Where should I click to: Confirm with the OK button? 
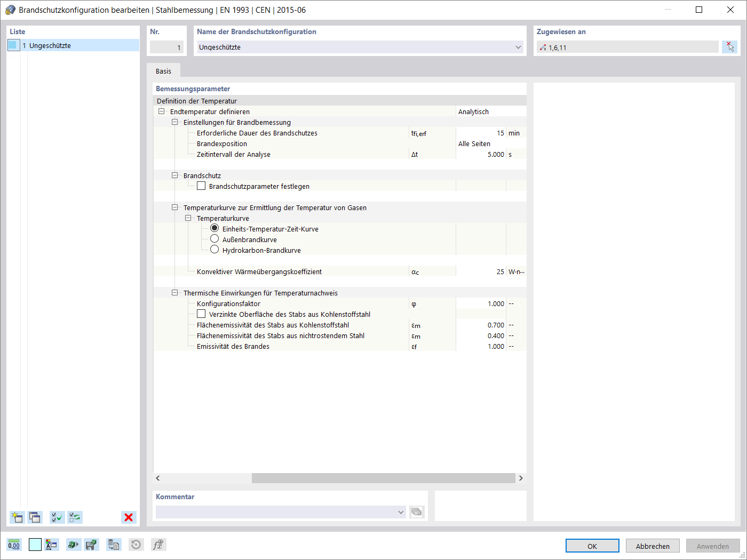click(592, 546)
